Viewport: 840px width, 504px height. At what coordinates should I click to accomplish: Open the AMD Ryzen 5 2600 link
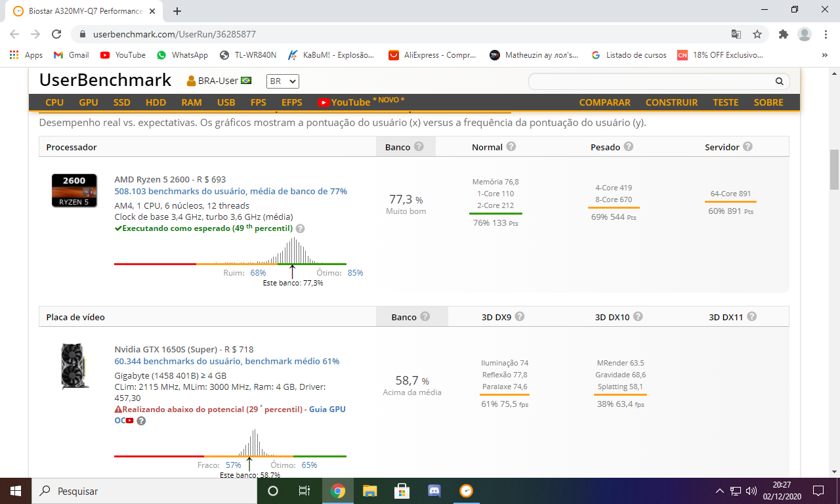click(x=152, y=179)
